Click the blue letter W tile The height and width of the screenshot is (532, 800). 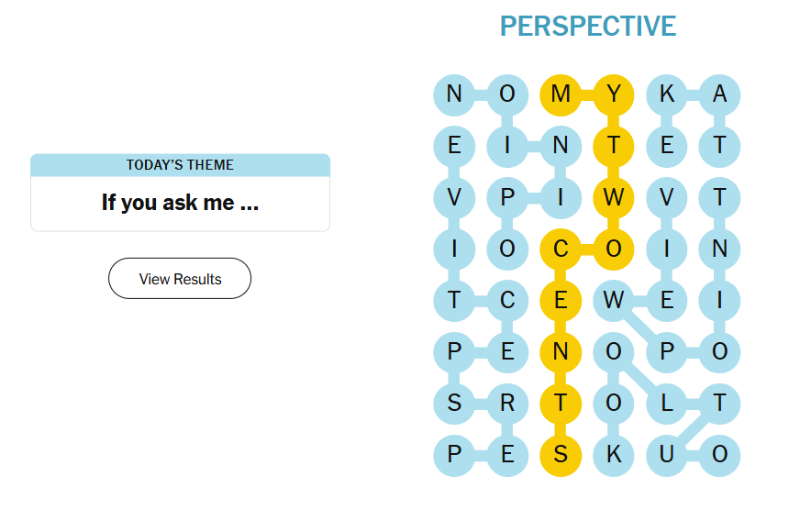614,300
